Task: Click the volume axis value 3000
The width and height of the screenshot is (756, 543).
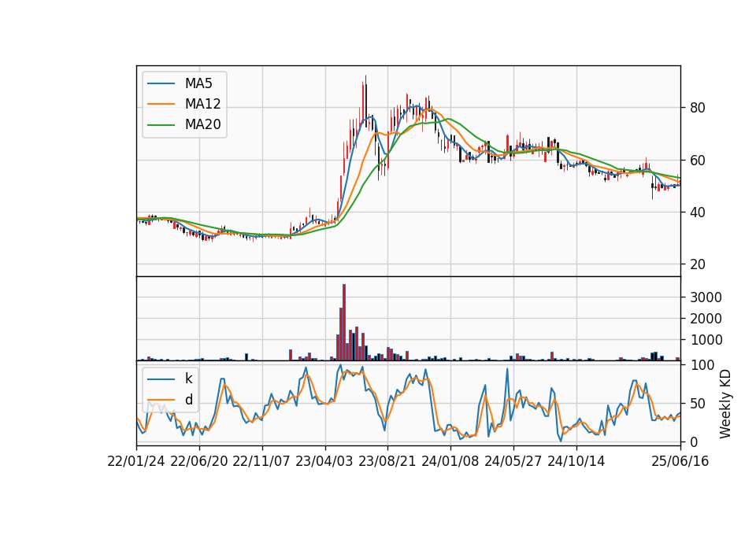Action: click(x=706, y=297)
